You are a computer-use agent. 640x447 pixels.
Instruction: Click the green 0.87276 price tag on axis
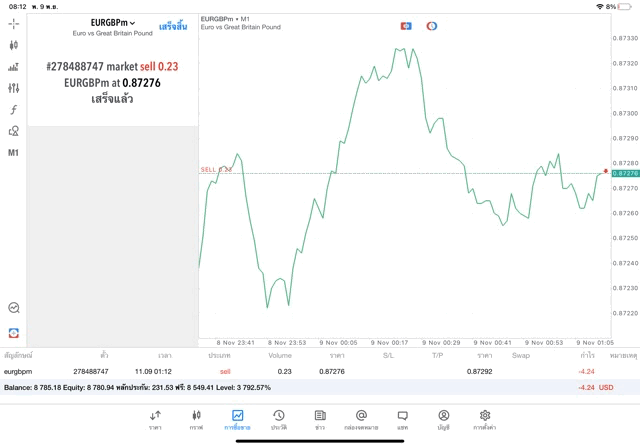click(625, 173)
